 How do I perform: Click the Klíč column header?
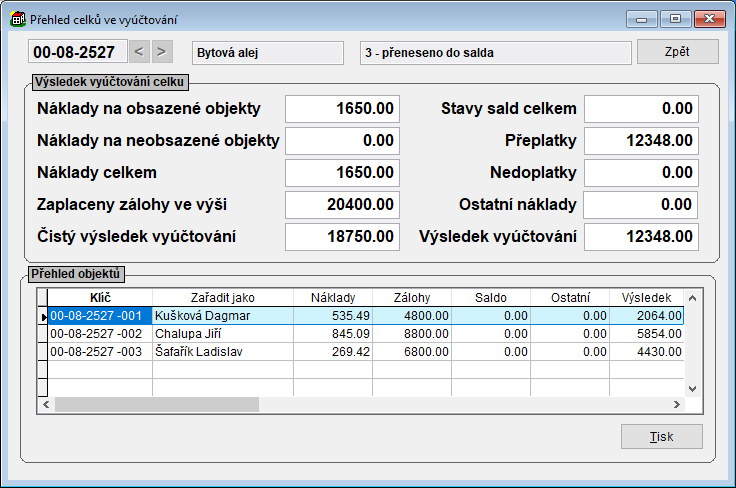click(x=99, y=297)
